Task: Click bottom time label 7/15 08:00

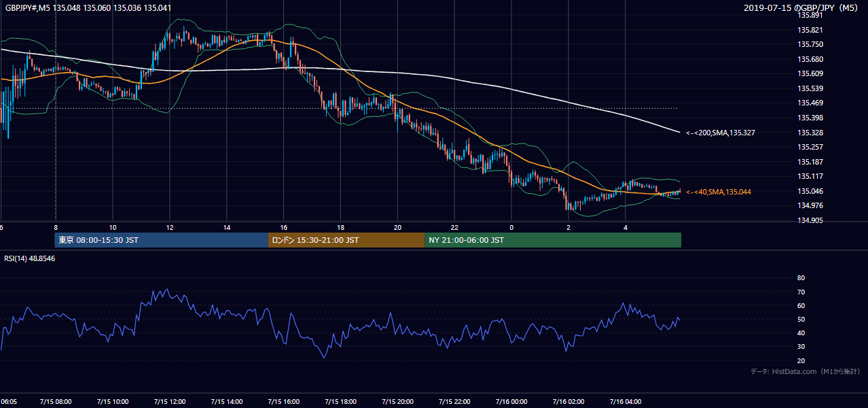Action: click(56, 401)
